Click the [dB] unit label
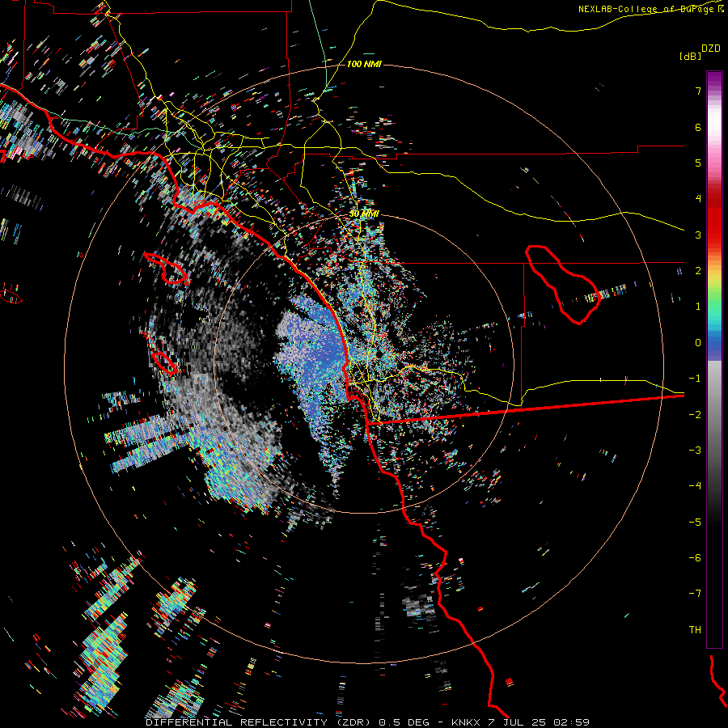Screen dimensions: 728x728 pyautogui.click(x=691, y=56)
